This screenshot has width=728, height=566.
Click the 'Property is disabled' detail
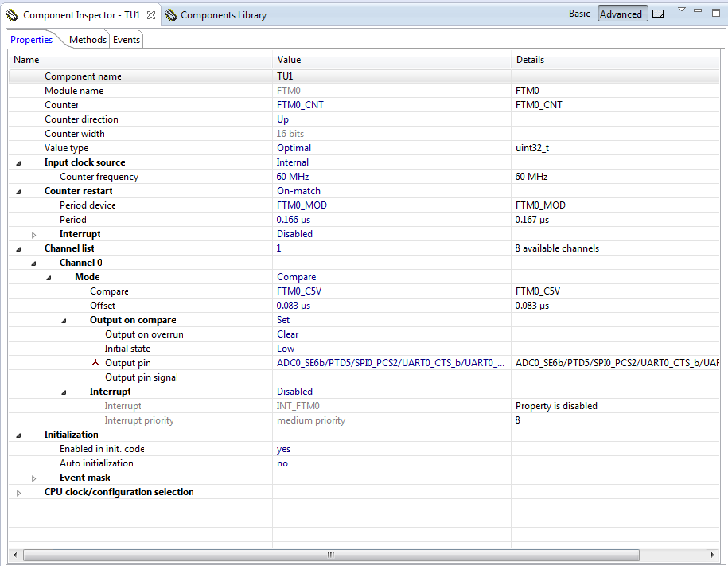tap(556, 406)
